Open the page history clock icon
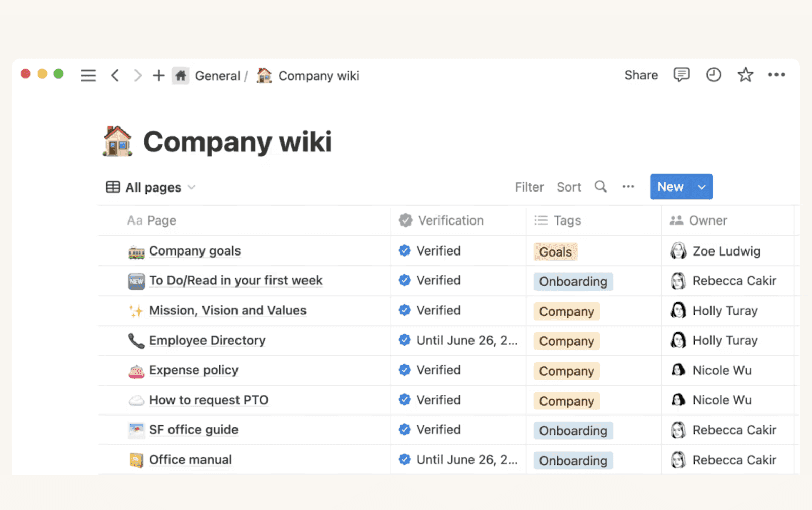 click(x=713, y=75)
